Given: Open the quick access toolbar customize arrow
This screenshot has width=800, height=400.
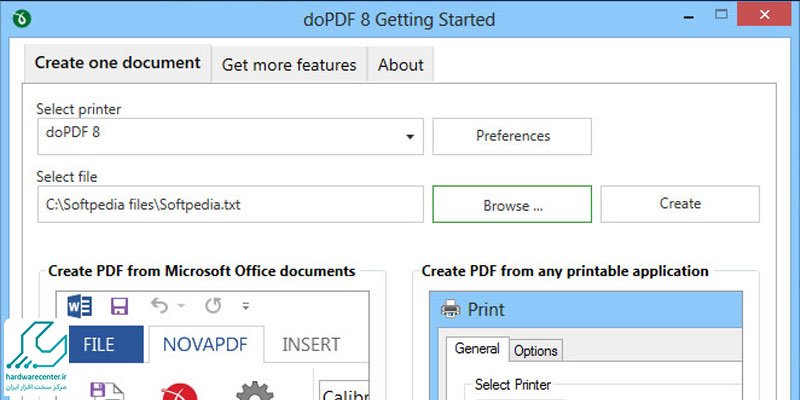Looking at the screenshot, I should coord(245,306).
